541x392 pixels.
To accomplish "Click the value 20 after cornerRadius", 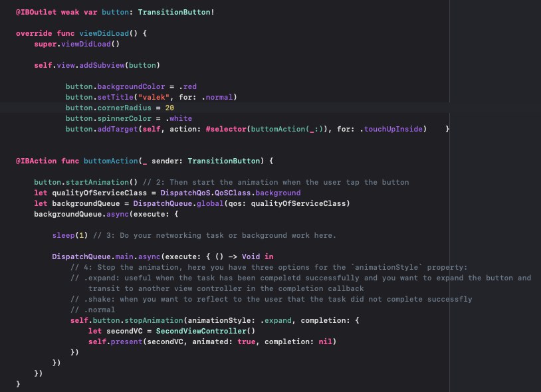I will (169, 108).
